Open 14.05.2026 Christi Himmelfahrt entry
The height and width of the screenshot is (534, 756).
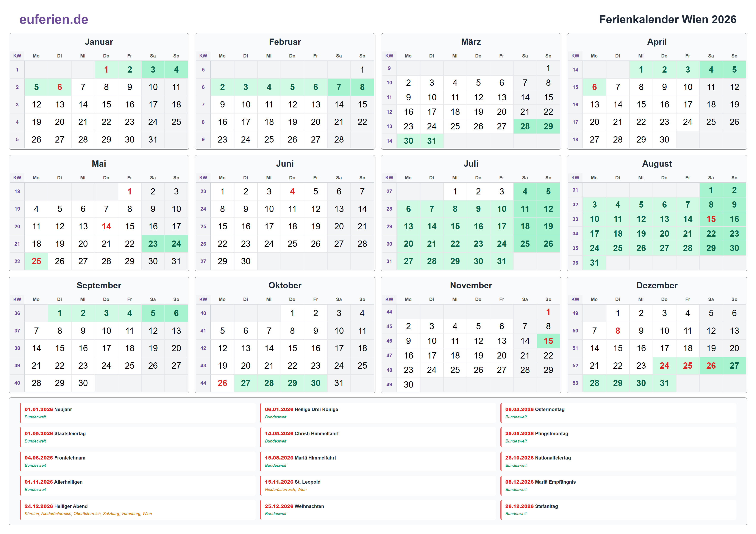[378, 437]
